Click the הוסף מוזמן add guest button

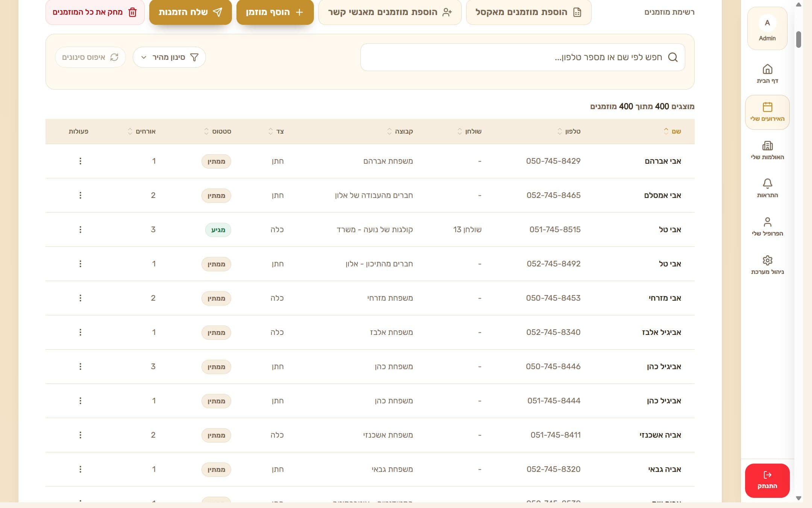click(275, 12)
